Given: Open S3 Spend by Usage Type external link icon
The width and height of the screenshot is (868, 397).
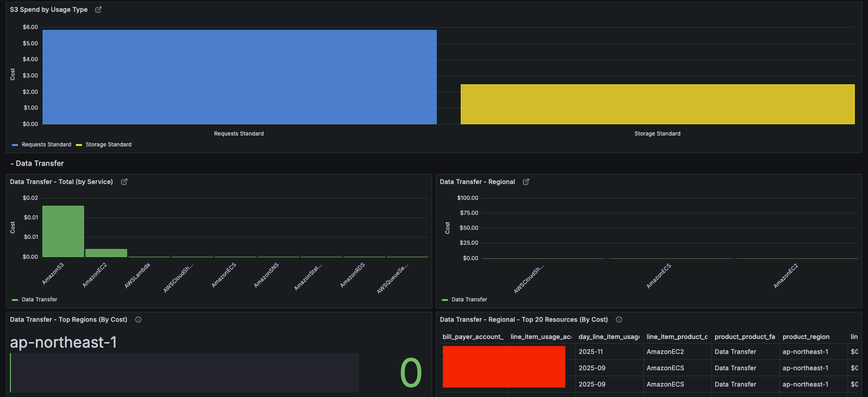Looking at the screenshot, I should (98, 10).
